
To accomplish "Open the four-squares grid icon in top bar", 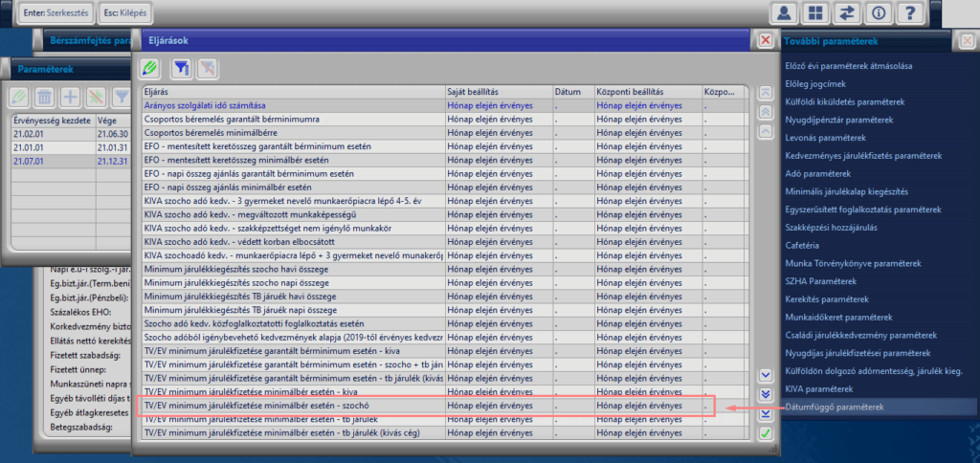I will 815,13.
